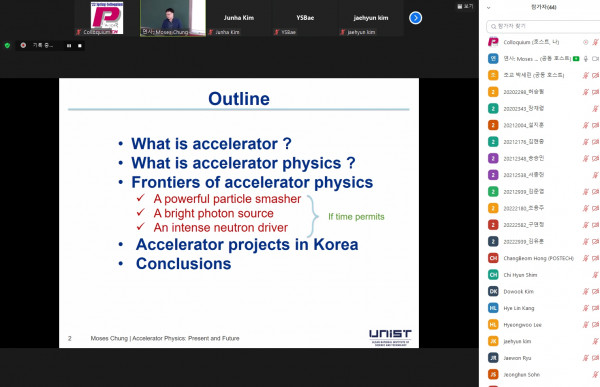Image resolution: width=600 pixels, height=387 pixels.
Task: Click Hye Lin Kang's camera-off icon
Action: point(595,308)
